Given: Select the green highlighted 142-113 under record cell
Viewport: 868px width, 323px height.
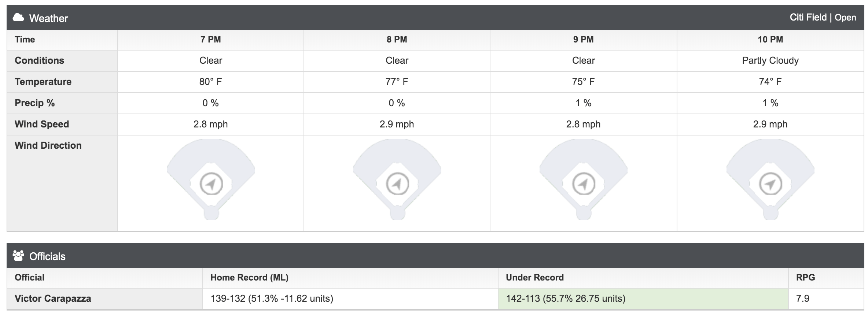Looking at the screenshot, I should (643, 299).
